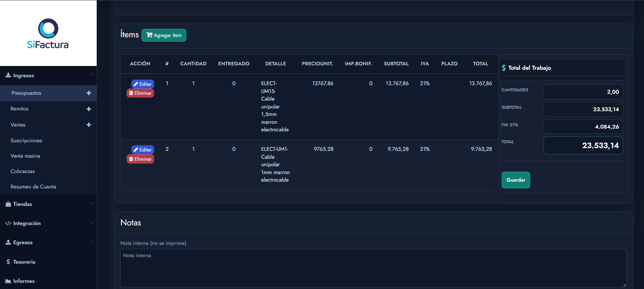Delete item 2 with Eliminar button

click(140, 159)
